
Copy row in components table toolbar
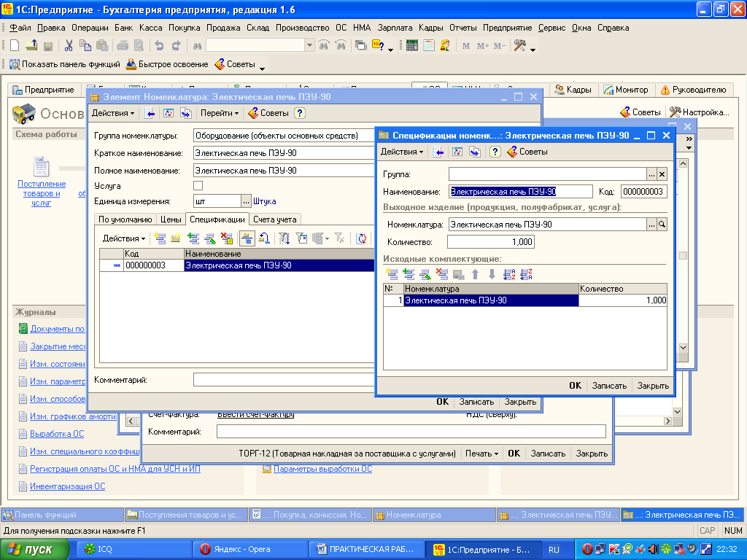click(409, 274)
